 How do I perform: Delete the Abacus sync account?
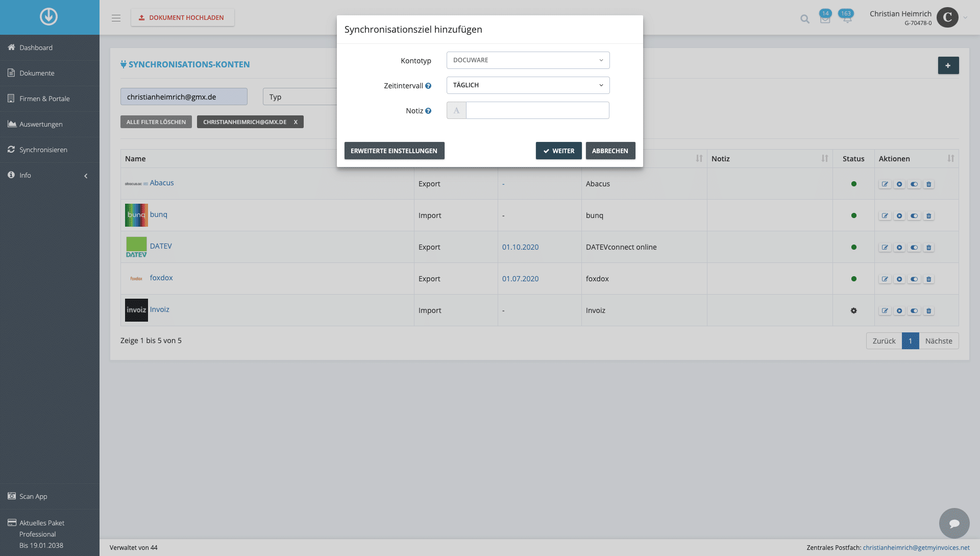(929, 184)
